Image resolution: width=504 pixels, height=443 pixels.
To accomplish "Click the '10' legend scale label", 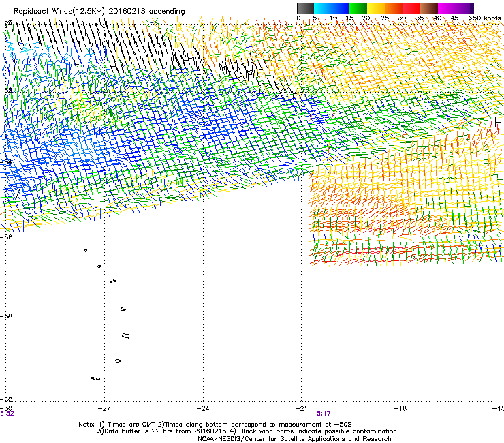I will (x=333, y=18).
